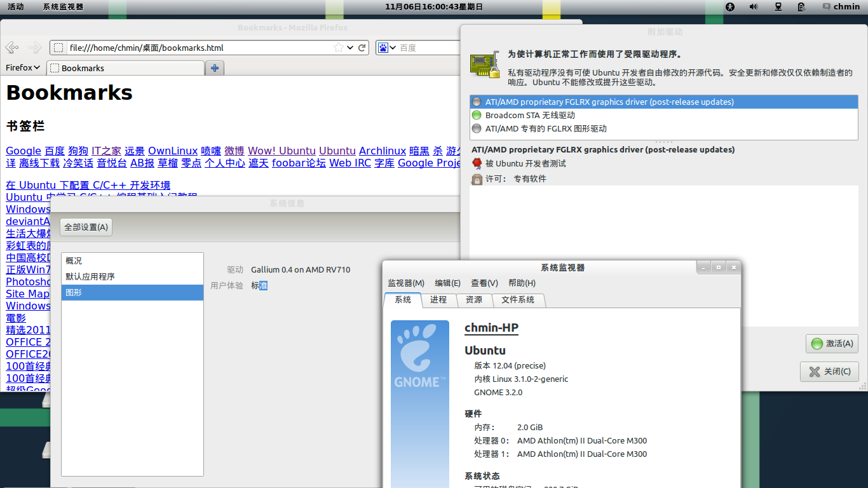Select the 'FGLRX graphics driver (post-release updates)' row
868x488 pixels.
click(x=663, y=102)
